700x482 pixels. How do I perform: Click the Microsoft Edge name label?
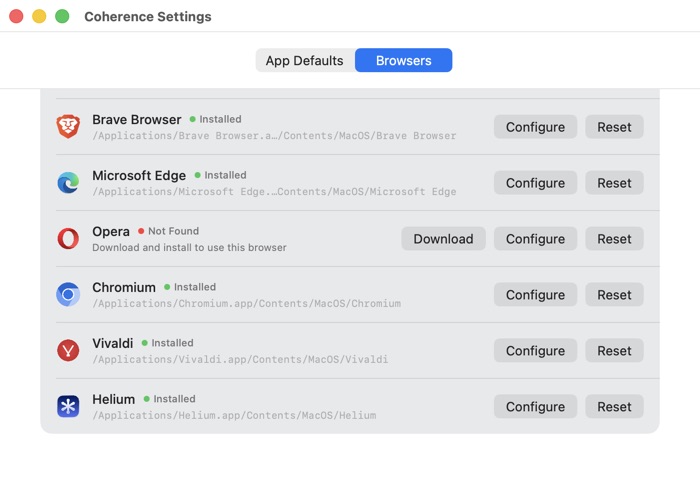tap(139, 175)
